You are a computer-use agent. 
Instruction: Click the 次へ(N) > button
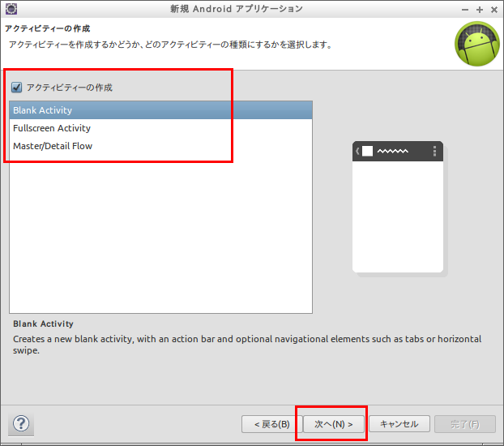[334, 424]
